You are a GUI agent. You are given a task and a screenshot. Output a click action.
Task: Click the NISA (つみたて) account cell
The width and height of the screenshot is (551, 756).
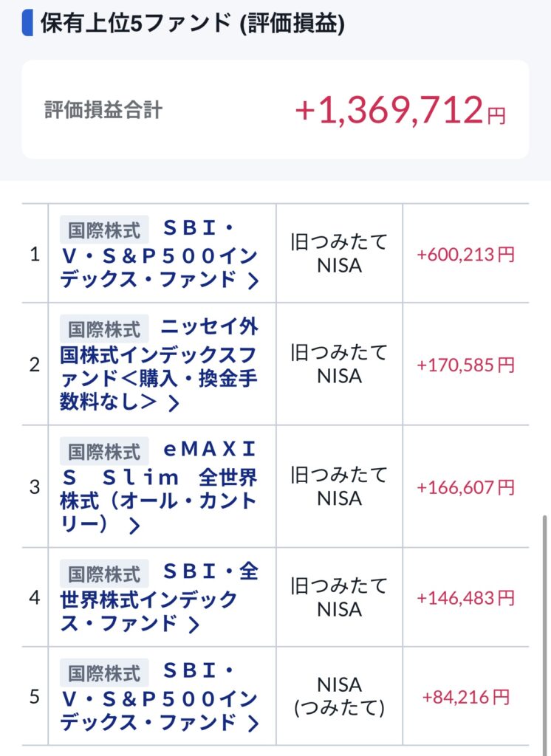[339, 696]
